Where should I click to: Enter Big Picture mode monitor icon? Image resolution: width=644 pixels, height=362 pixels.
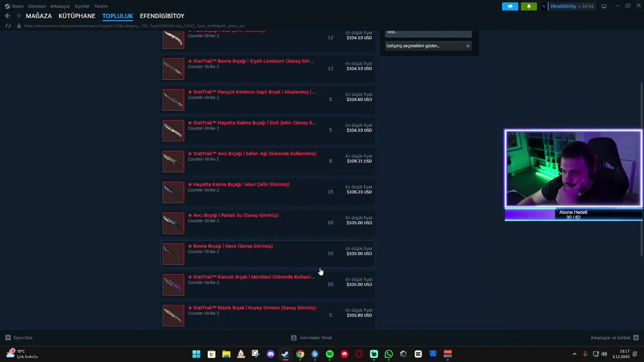[x=604, y=6]
